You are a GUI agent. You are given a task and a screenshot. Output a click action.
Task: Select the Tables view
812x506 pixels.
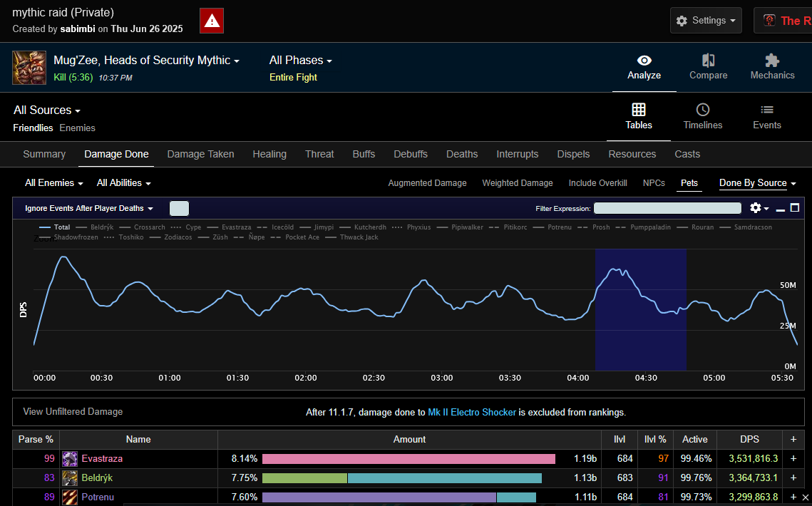click(x=639, y=117)
